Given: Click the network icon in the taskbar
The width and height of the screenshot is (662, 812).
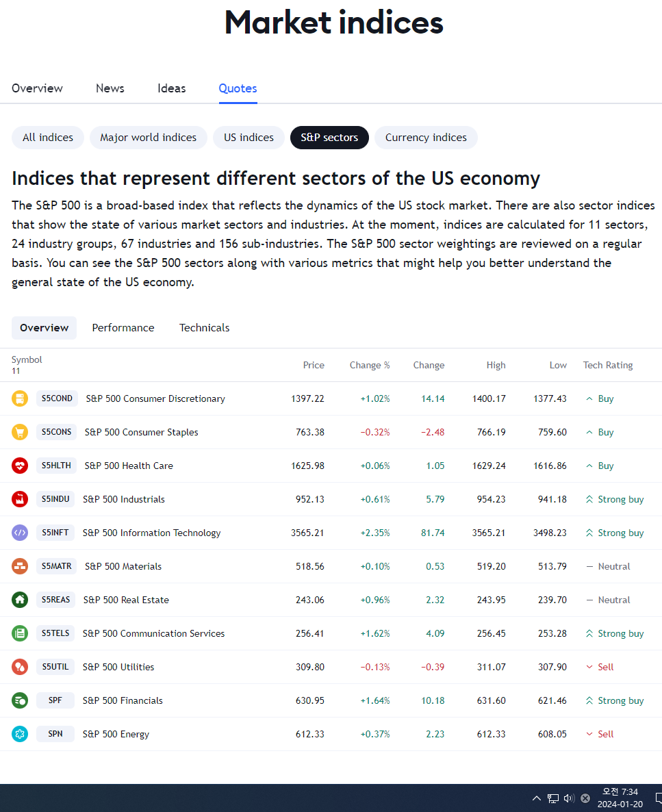Looking at the screenshot, I should coord(553,798).
